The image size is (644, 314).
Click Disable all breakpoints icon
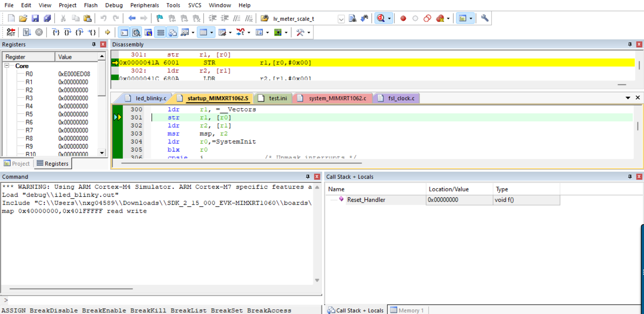pyautogui.click(x=427, y=18)
